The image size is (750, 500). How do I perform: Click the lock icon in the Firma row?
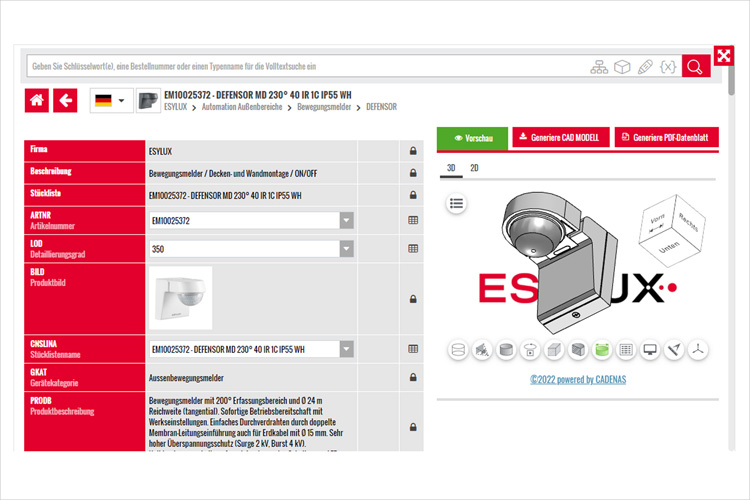point(413,151)
